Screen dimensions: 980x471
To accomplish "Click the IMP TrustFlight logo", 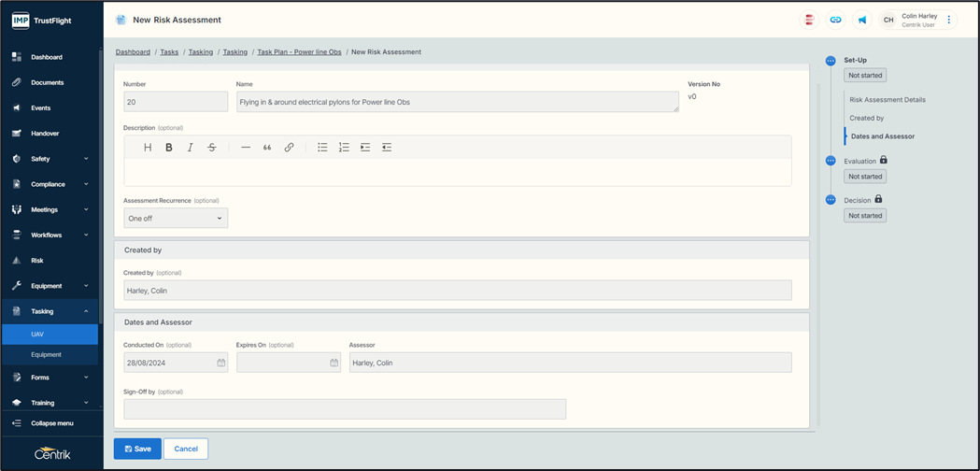I will pyautogui.click(x=41, y=20).
